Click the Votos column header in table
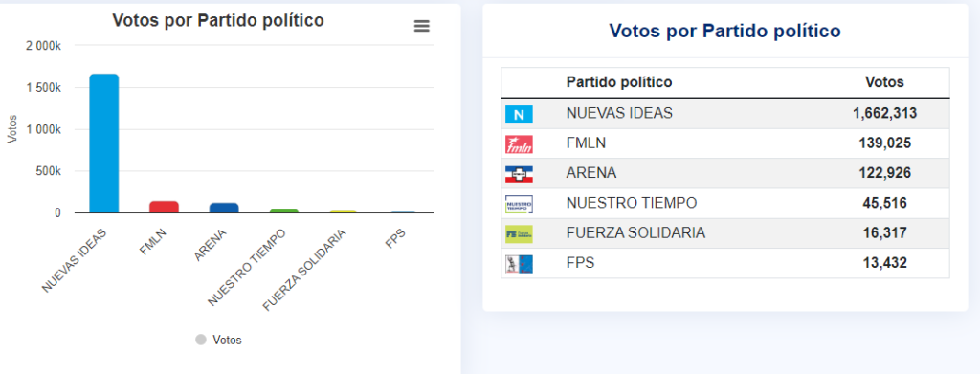This screenshot has width=980, height=374. click(884, 82)
